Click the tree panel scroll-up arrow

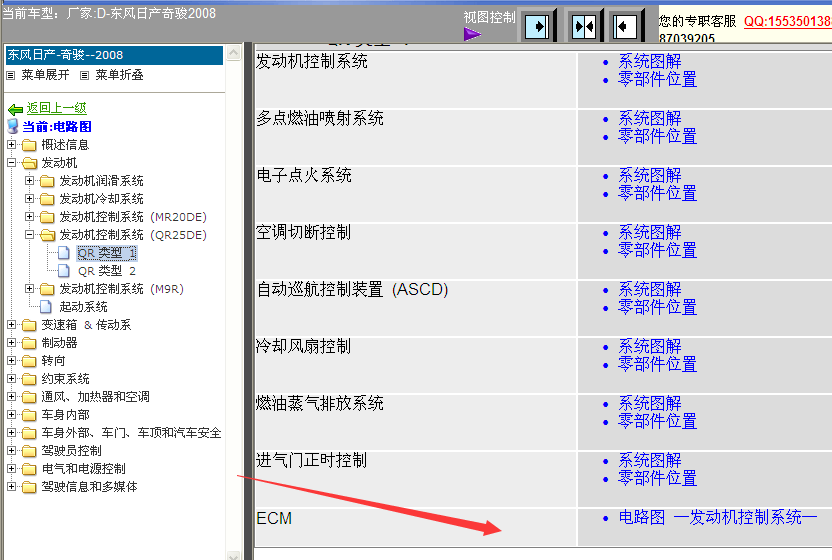[233, 53]
